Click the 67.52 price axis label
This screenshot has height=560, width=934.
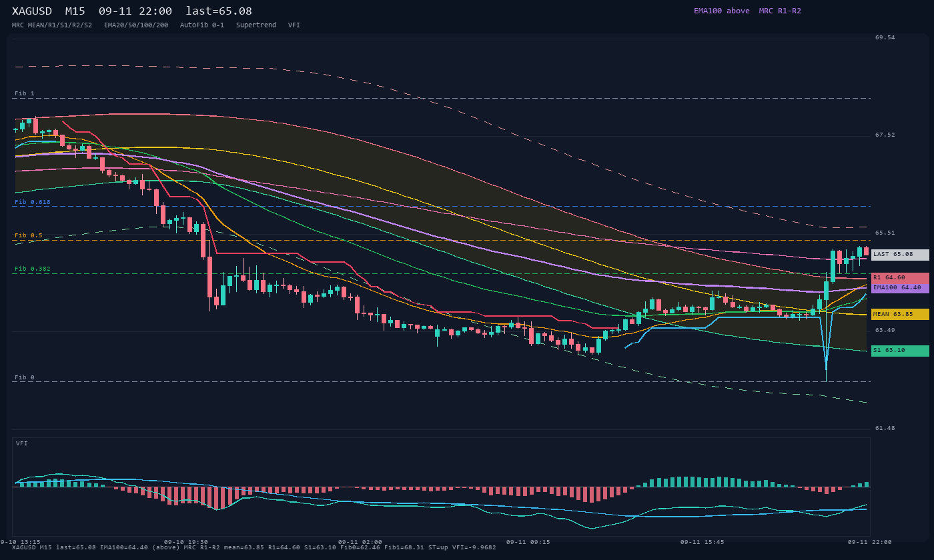click(885, 135)
